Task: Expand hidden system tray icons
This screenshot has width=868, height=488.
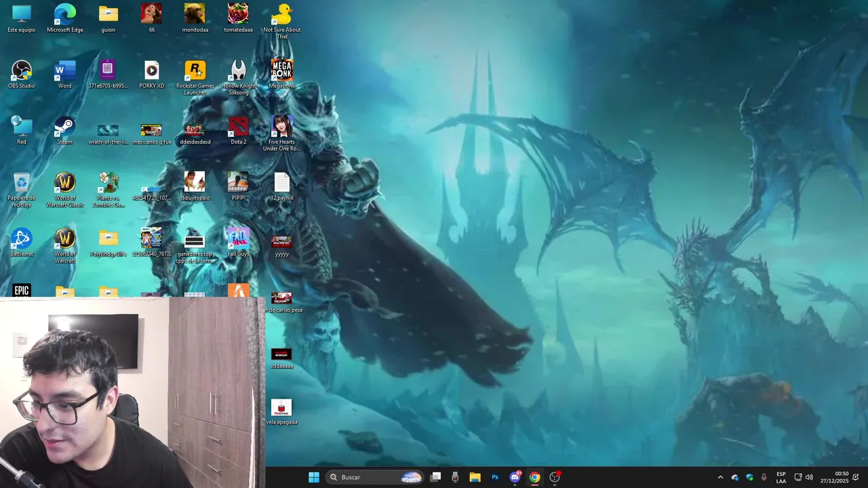Action: (720, 477)
